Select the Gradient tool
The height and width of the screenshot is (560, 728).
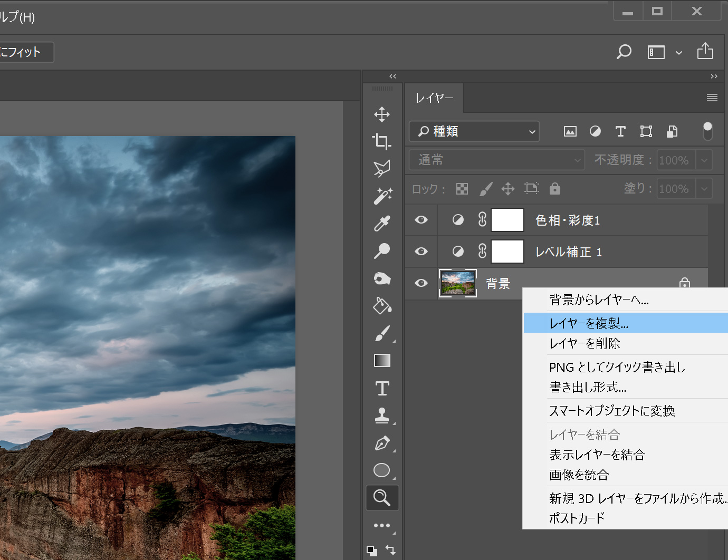coord(382,361)
